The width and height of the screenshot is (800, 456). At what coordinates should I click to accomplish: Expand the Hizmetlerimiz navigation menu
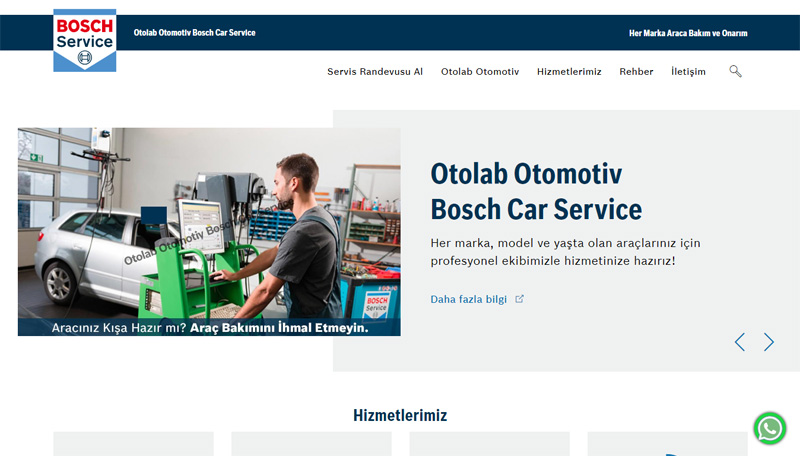569,72
